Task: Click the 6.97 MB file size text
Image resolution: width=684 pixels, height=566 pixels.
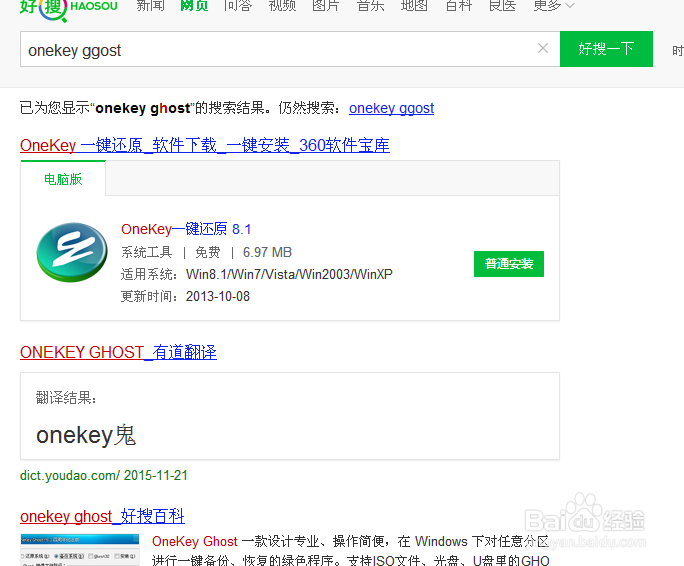Action: click(267, 252)
